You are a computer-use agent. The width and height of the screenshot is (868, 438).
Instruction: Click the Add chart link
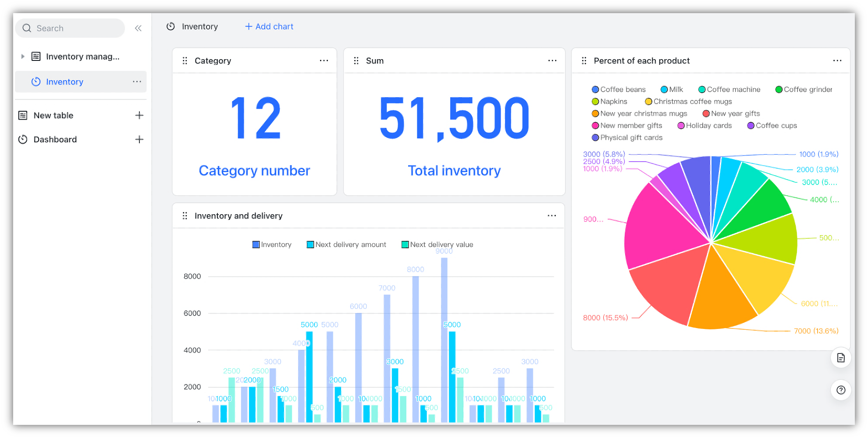(x=268, y=26)
